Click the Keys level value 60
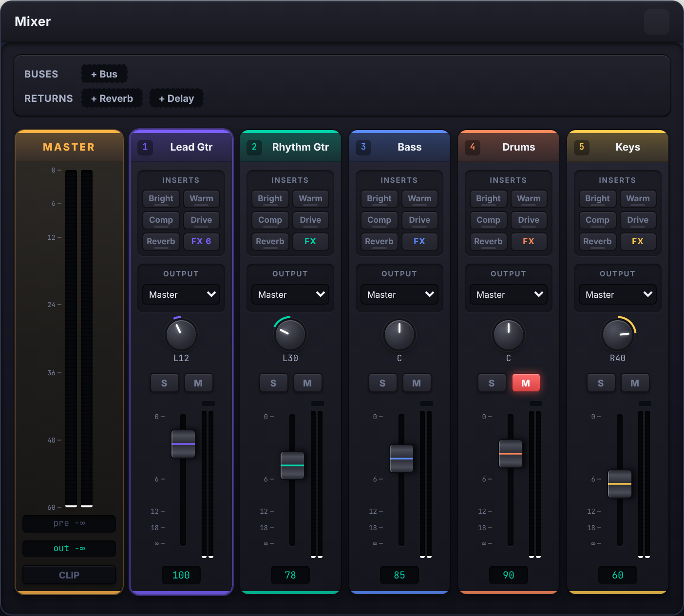684x616 pixels. coord(618,575)
